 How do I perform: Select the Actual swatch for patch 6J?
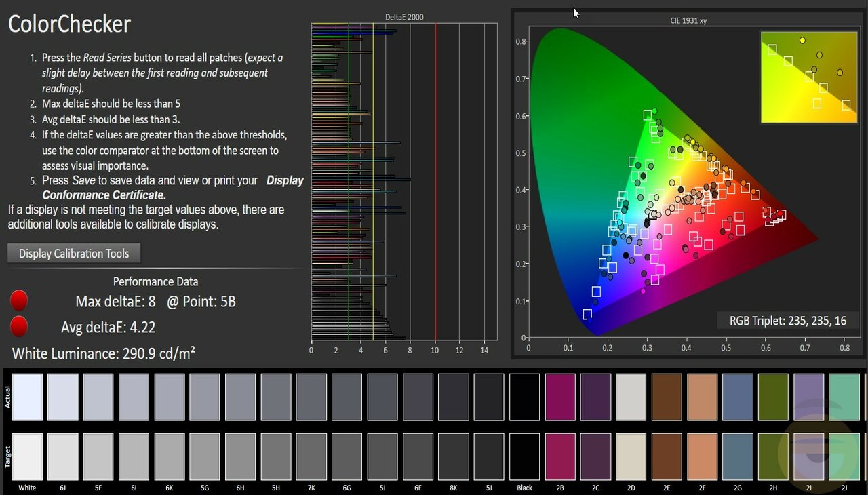coord(63,397)
